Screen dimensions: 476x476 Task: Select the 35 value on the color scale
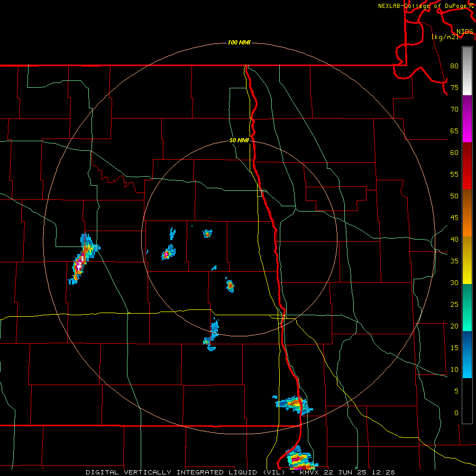coord(454,261)
